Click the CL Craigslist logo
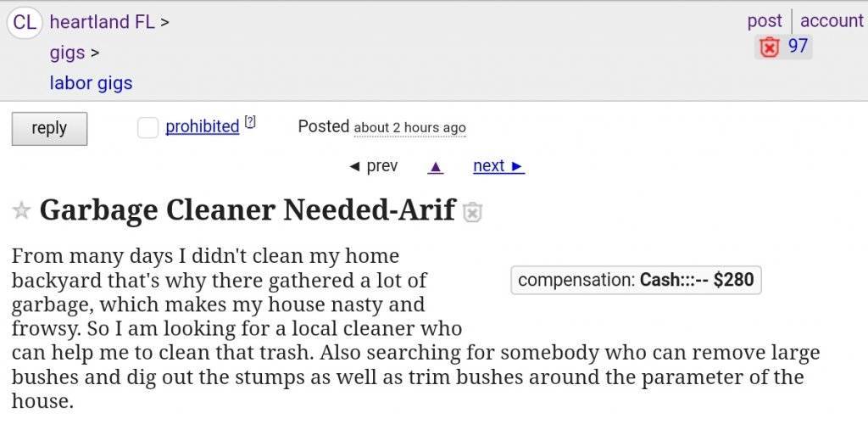The width and height of the screenshot is (868, 424). (25, 22)
